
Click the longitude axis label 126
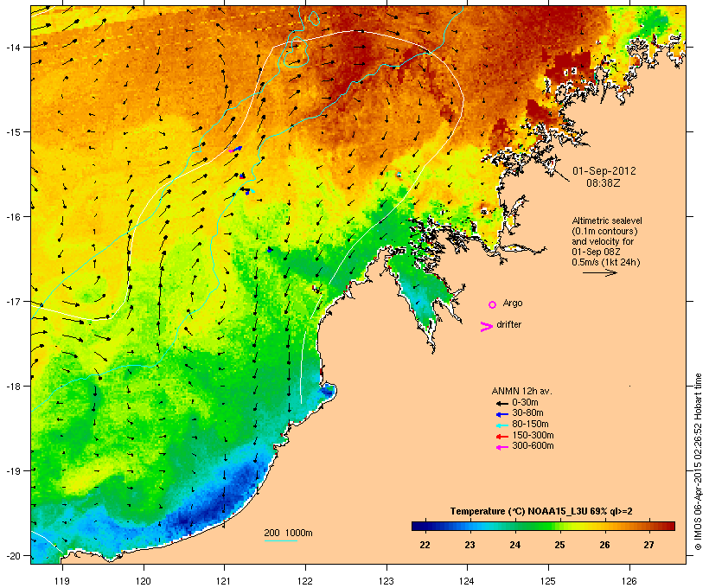click(x=629, y=581)
